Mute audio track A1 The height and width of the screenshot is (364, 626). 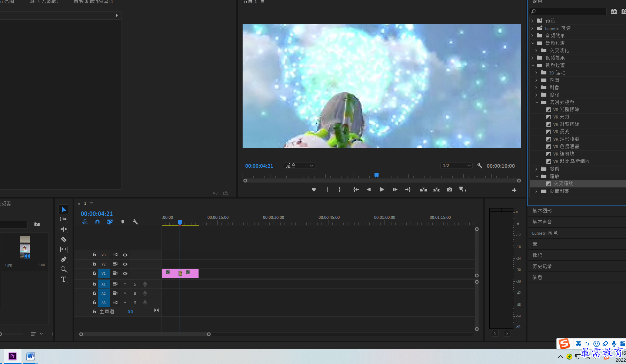(125, 284)
